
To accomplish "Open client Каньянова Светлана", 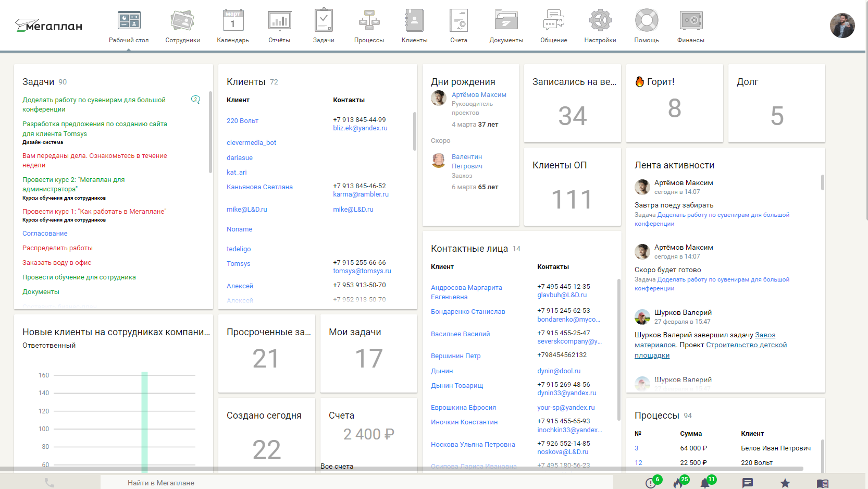I will click(x=259, y=187).
